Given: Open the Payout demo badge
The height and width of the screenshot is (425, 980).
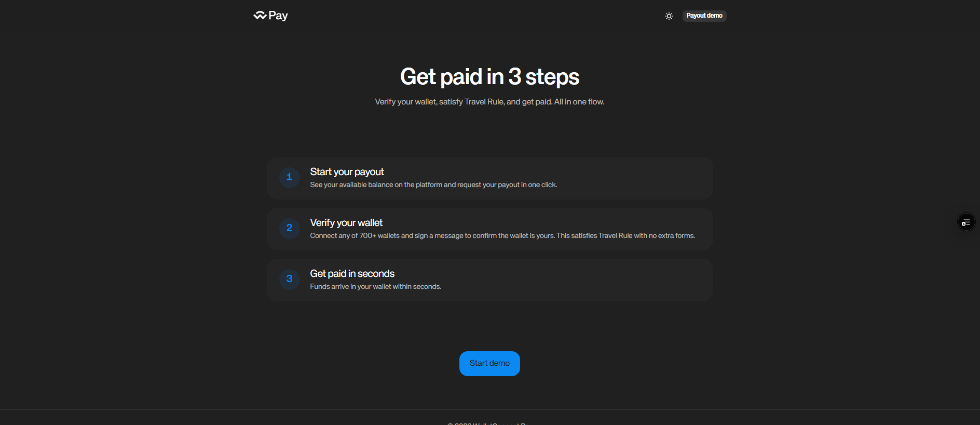Looking at the screenshot, I should coord(704,16).
